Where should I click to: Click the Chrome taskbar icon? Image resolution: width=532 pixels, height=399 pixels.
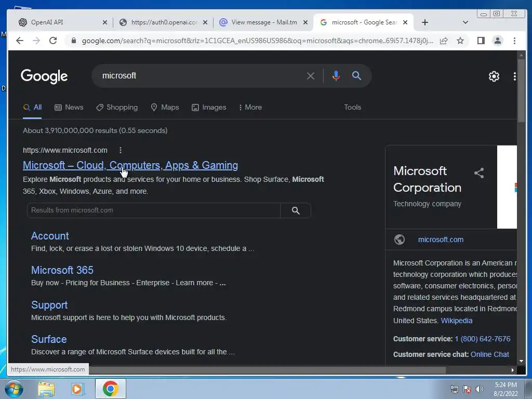pyautogui.click(x=110, y=389)
